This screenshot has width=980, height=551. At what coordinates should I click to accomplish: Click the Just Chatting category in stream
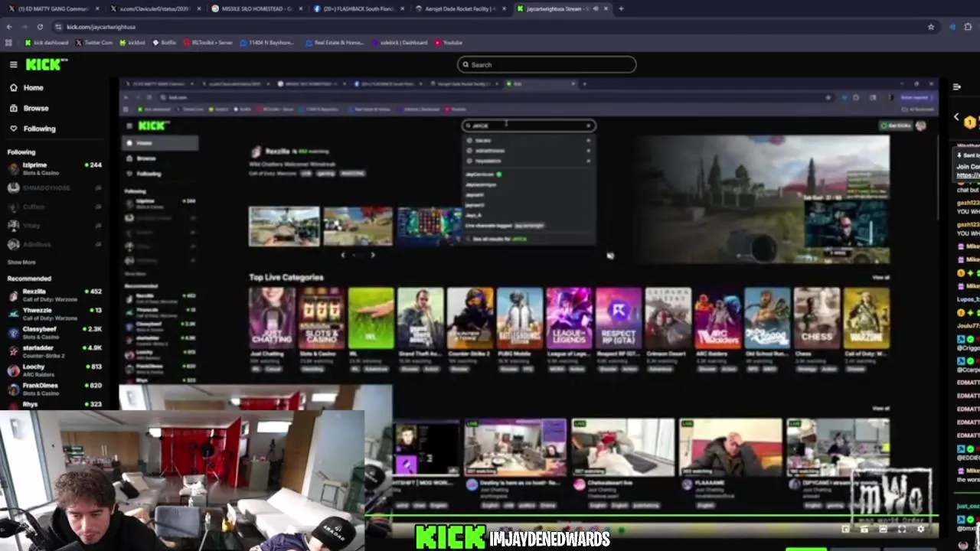coord(272,319)
